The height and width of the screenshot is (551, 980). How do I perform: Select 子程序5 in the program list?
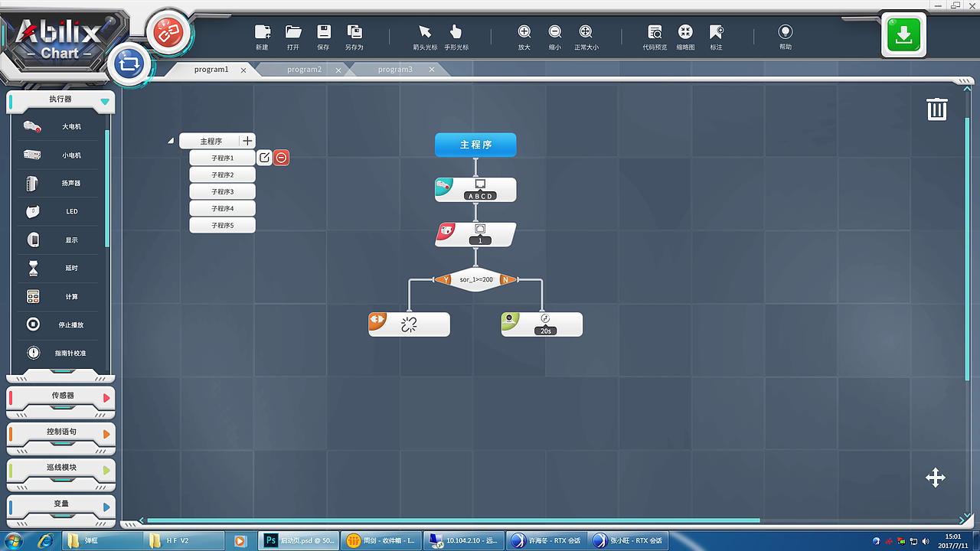(222, 225)
